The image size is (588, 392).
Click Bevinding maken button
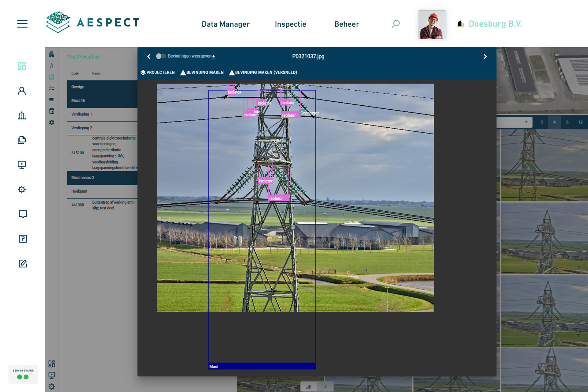tap(202, 72)
